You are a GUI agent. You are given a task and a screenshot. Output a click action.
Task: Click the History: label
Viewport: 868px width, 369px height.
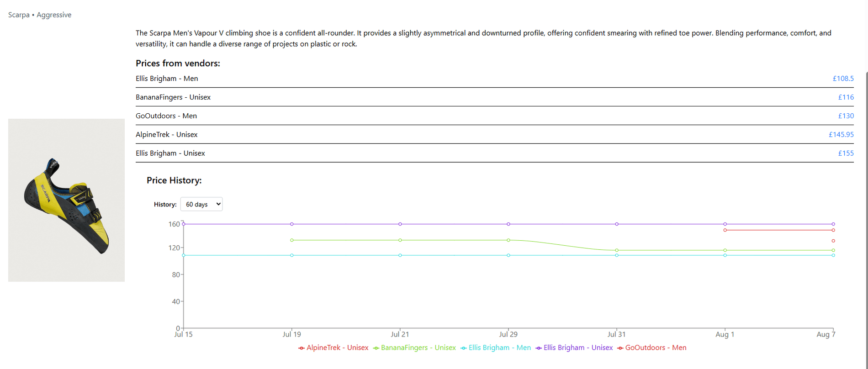[165, 204]
